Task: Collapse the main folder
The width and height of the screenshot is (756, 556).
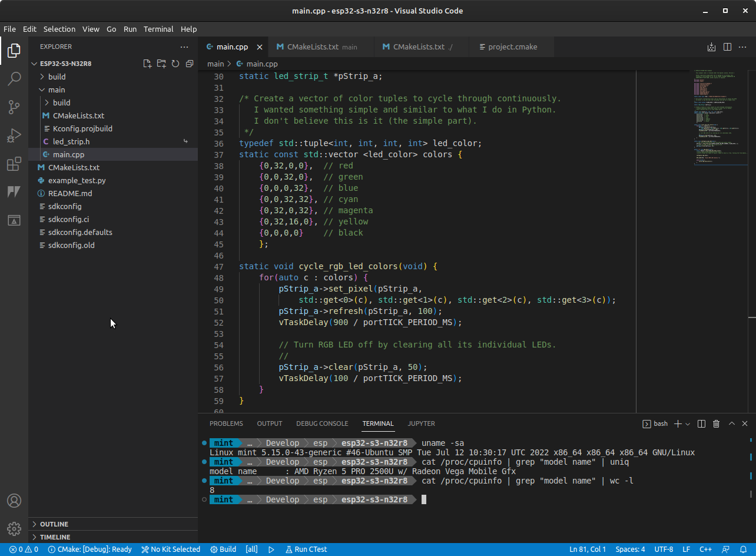Action: [x=113, y=90]
